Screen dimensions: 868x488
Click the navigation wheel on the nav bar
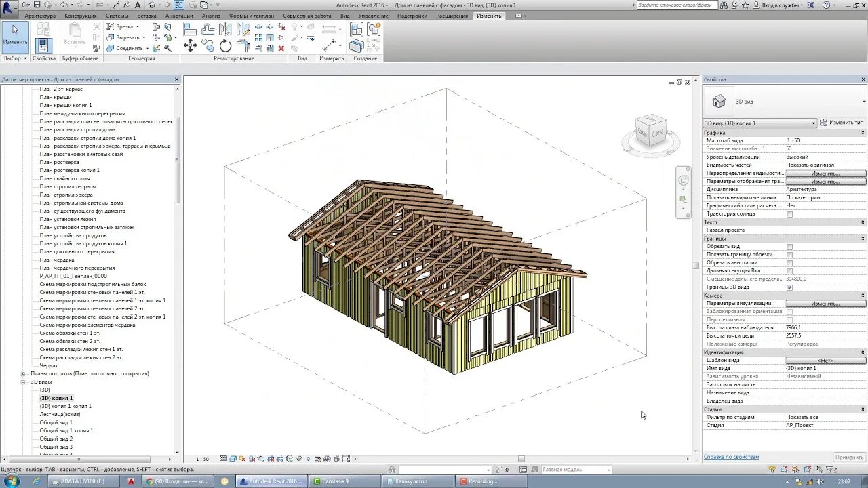684,180
